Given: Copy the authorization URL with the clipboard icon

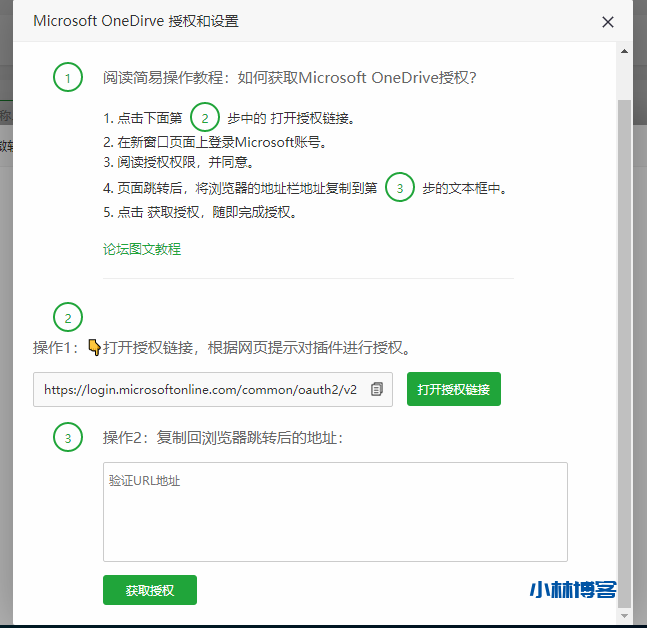Looking at the screenshot, I should click(376, 389).
